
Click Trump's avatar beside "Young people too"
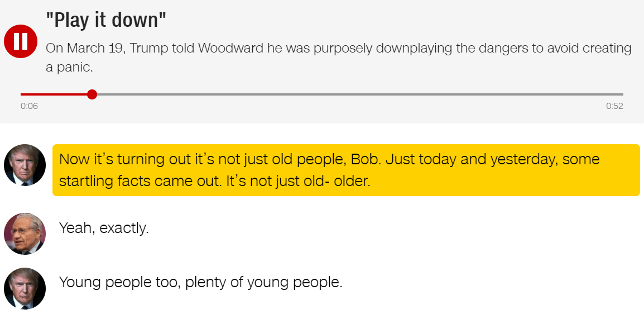point(25,288)
